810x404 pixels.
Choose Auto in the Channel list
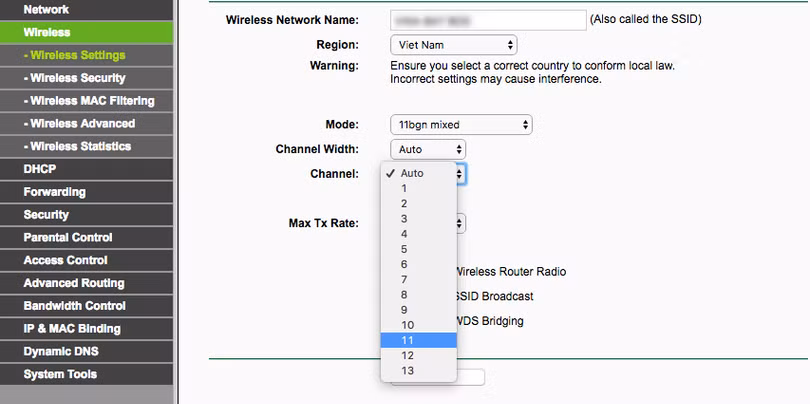point(418,173)
